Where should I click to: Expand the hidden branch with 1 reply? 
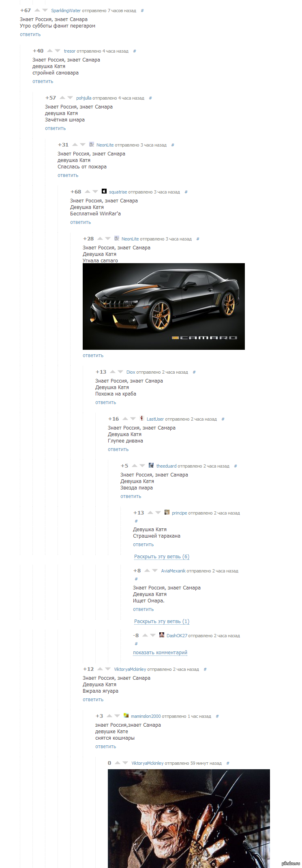coord(162,621)
